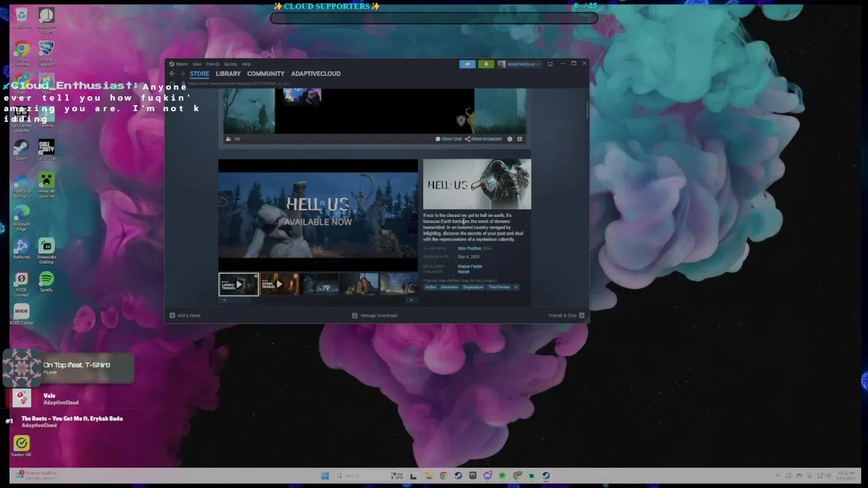The width and height of the screenshot is (868, 488).
Task: Open publisher Nacon link
Action: (463, 272)
